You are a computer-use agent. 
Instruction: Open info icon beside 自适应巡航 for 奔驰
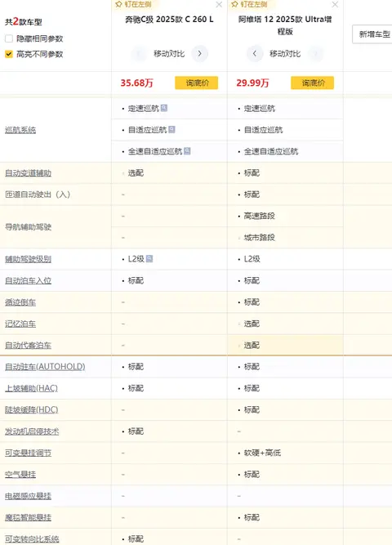click(x=171, y=130)
